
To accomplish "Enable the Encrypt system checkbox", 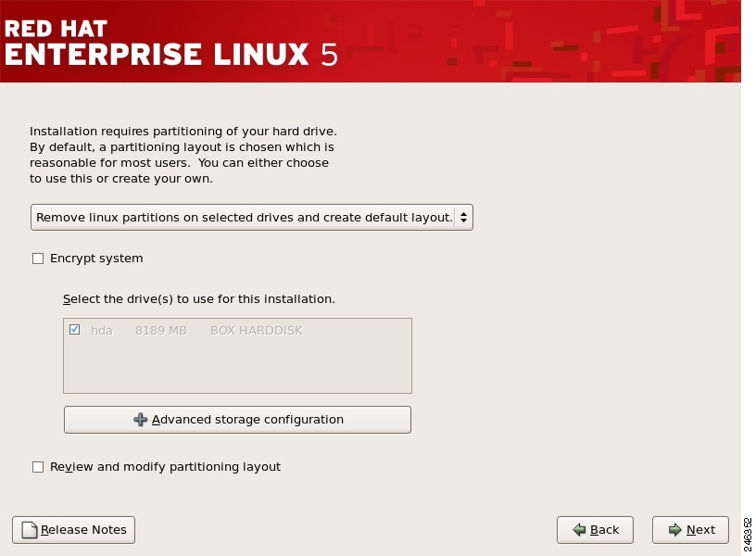I will (x=38, y=259).
